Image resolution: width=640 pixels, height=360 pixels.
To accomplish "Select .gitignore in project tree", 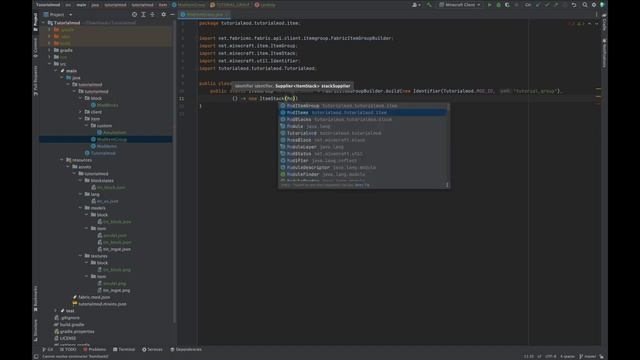I will pos(70,318).
